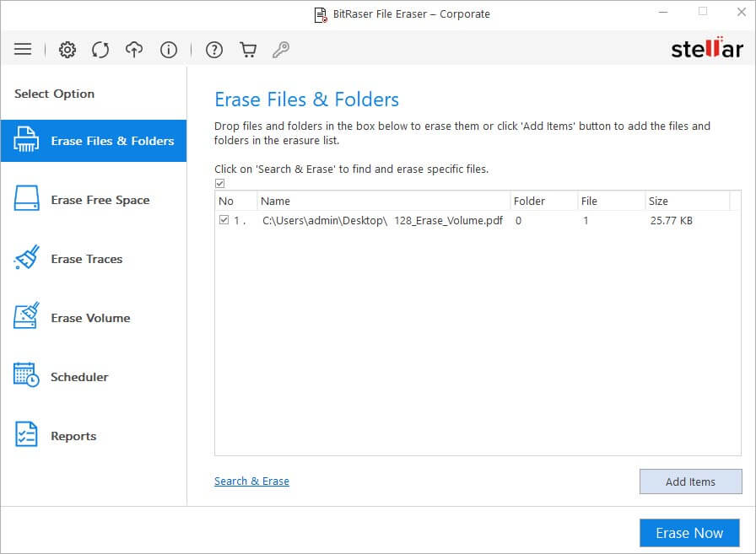Select Erase Traces option

[x=94, y=259]
